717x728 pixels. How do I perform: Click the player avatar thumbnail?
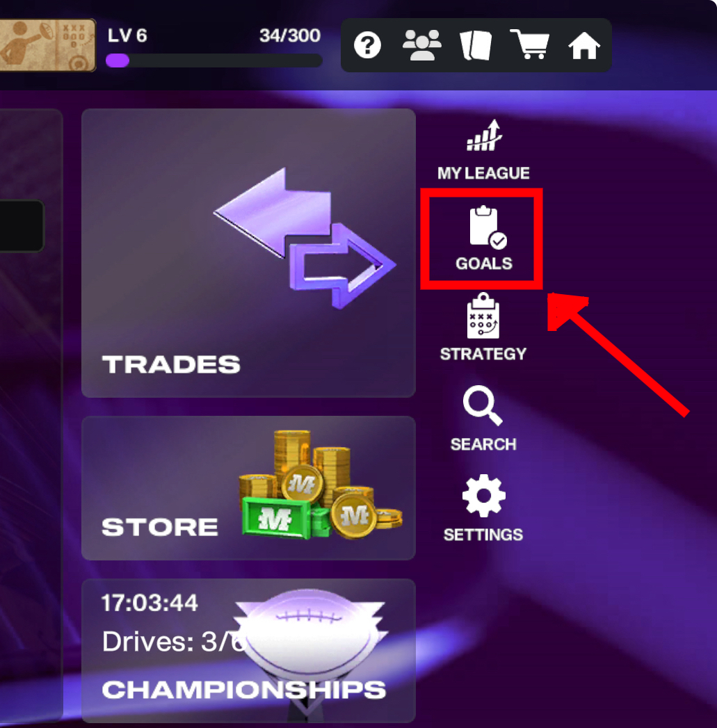click(x=47, y=45)
